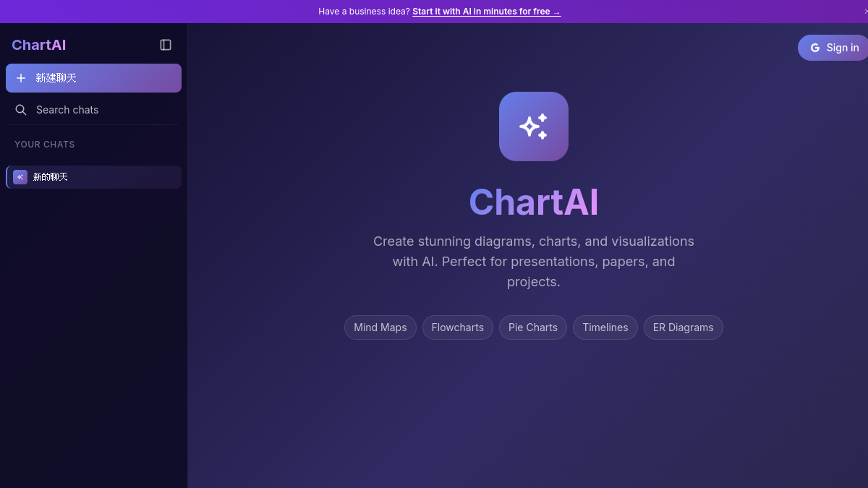Open the 'Start it with AI' banner link
Viewport: 868px width, 488px height.
point(486,12)
